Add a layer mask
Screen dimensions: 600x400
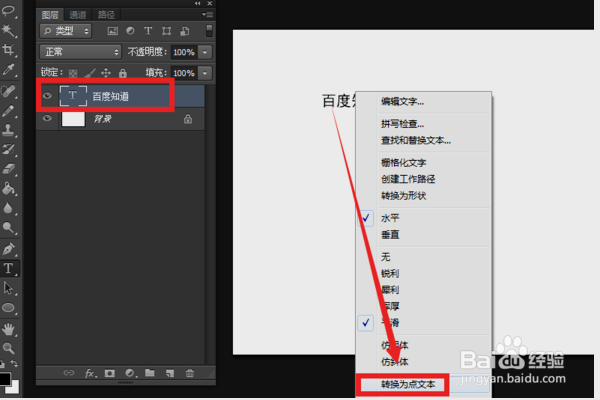(x=110, y=373)
